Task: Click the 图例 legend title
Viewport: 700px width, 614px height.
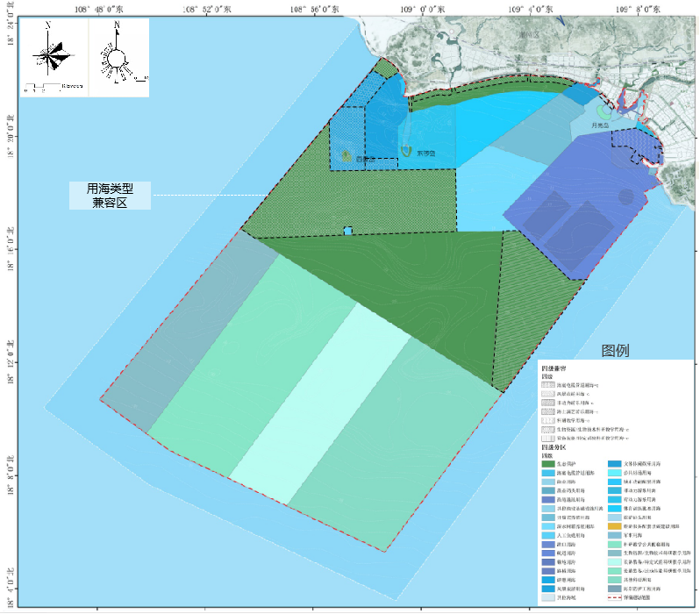Action: (x=615, y=351)
